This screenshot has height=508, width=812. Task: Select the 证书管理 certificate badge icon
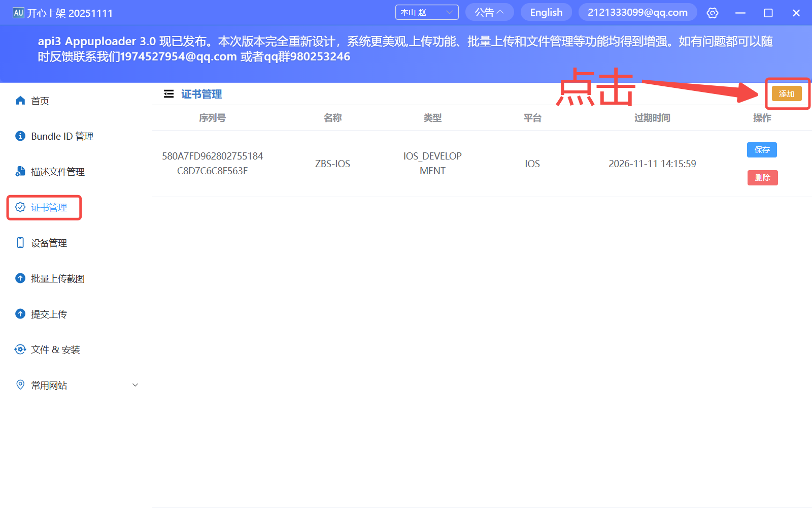tap(20, 207)
